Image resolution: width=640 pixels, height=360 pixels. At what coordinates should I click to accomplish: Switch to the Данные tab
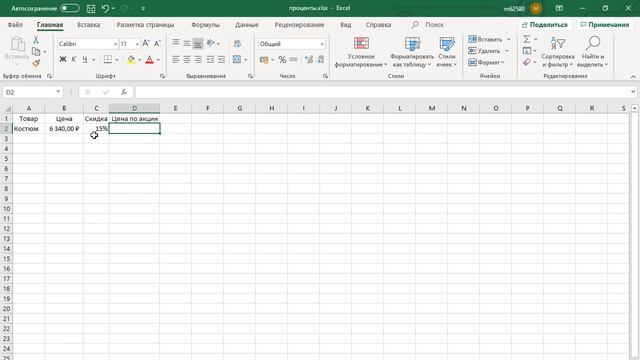pos(247,25)
